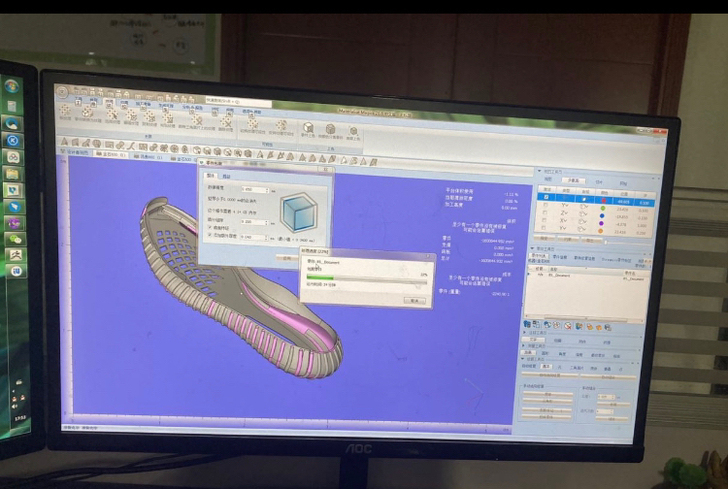Select the 自动修复 tab in fix tools
The width and height of the screenshot is (728, 489).
coord(529,366)
